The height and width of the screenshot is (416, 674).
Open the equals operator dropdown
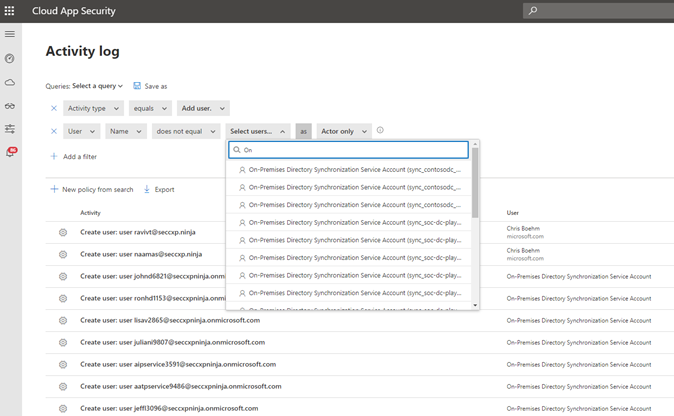coord(150,108)
